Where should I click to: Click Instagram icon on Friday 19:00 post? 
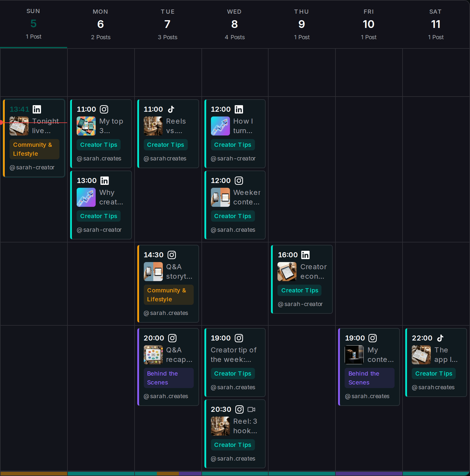(x=373, y=338)
